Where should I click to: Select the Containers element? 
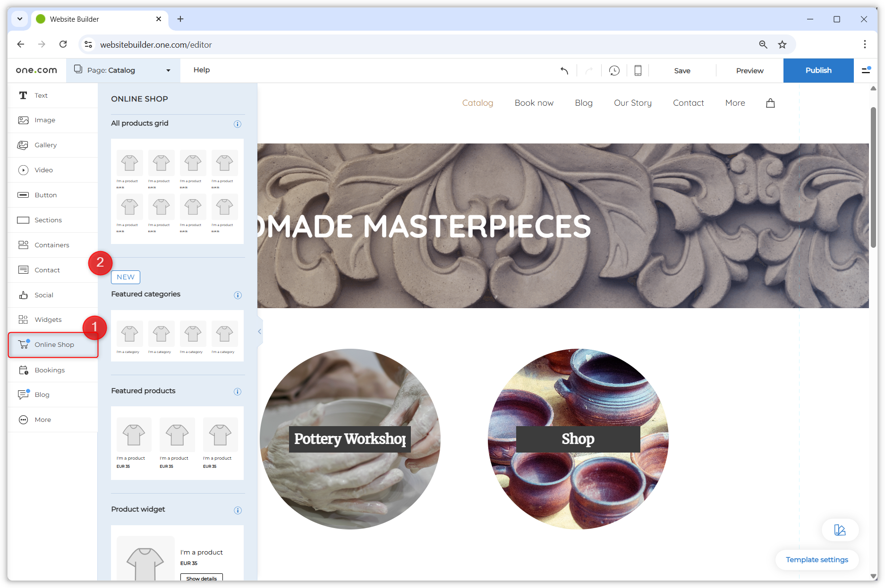(x=51, y=245)
